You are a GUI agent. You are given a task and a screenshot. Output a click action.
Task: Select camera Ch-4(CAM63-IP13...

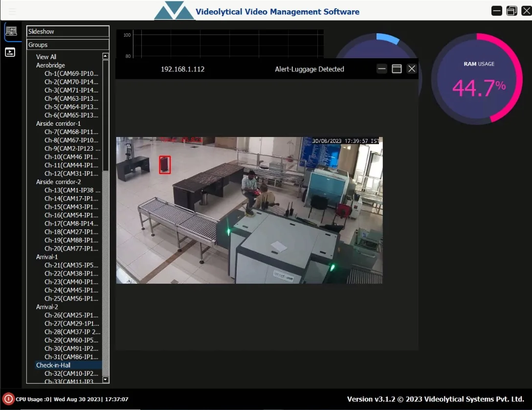tap(71, 98)
